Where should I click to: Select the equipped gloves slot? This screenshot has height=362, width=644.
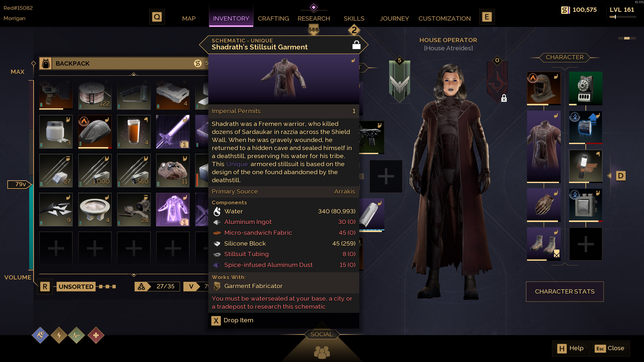[544, 205]
